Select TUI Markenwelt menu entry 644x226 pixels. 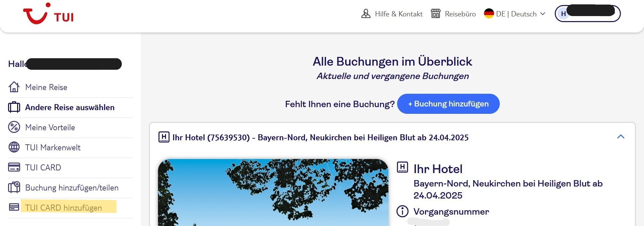(x=53, y=148)
